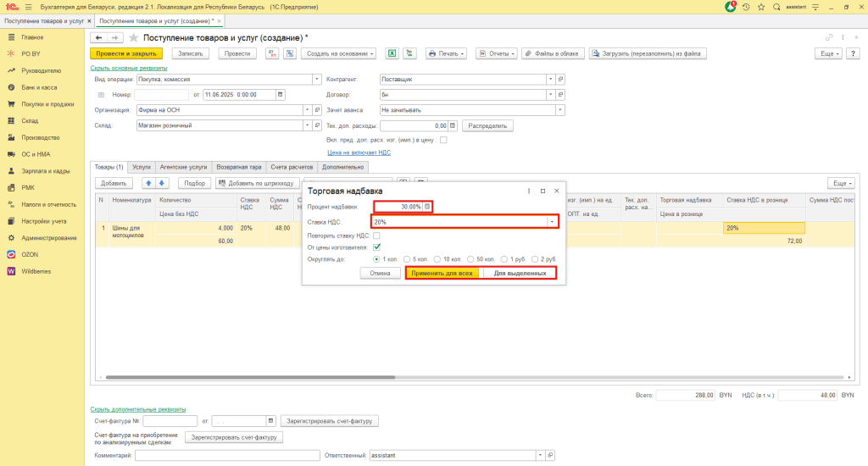Click Отмена in markup dialog

click(x=381, y=274)
